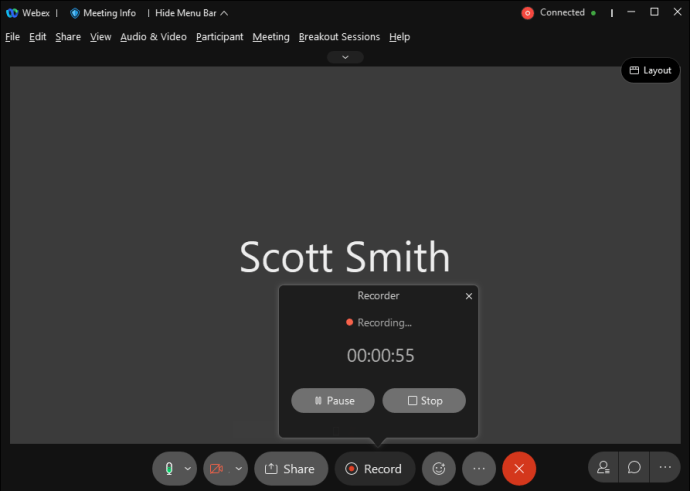Click the red recording indicator icon
Screen dimensions: 690x491
point(527,13)
